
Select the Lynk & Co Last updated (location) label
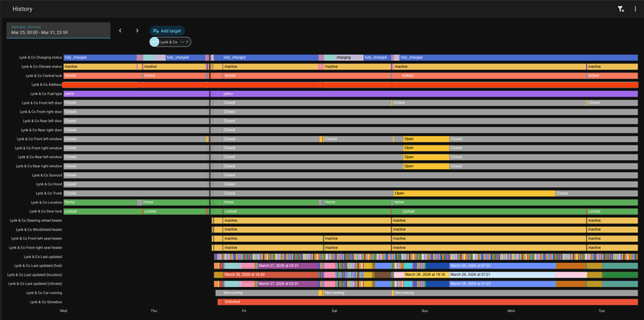point(35,275)
